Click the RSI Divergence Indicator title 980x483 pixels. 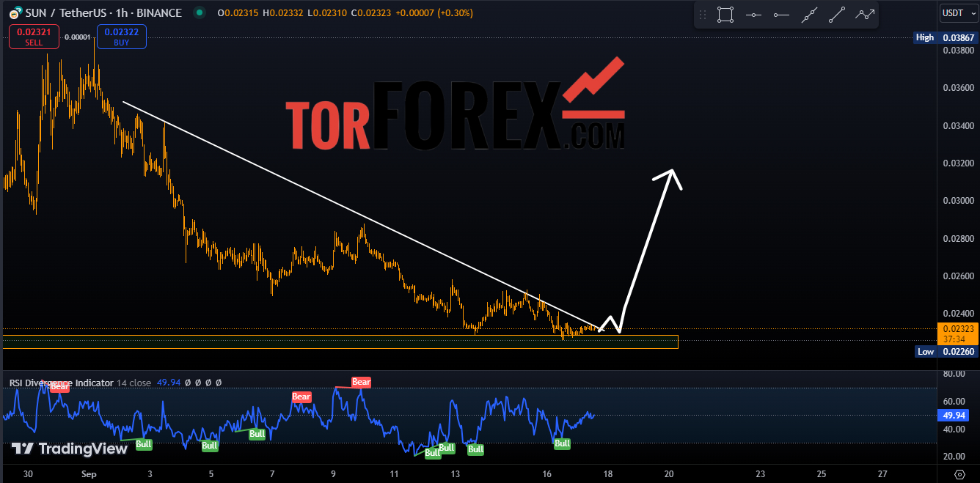tap(62, 383)
